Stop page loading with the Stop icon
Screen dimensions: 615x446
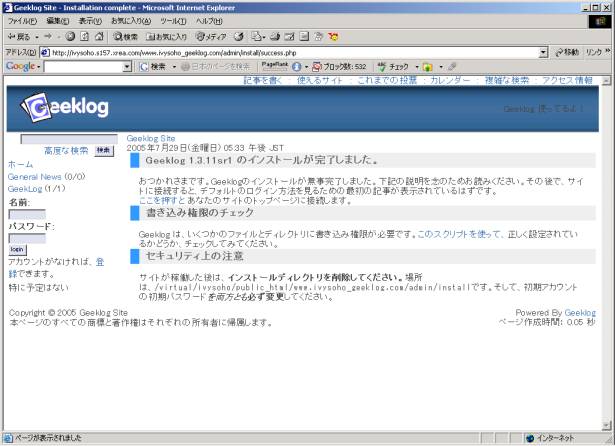(70, 36)
